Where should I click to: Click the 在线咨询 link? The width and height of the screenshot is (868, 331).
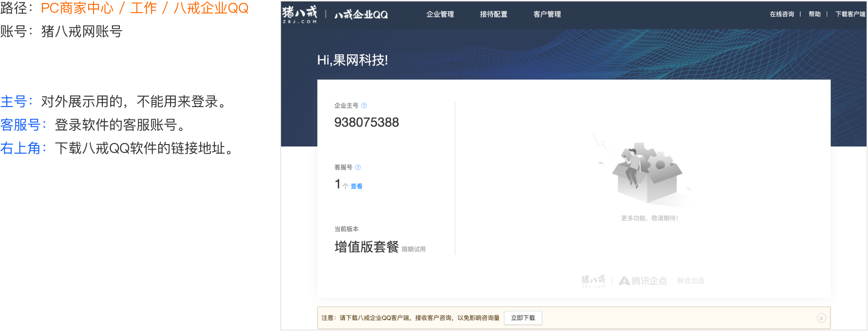(x=782, y=14)
